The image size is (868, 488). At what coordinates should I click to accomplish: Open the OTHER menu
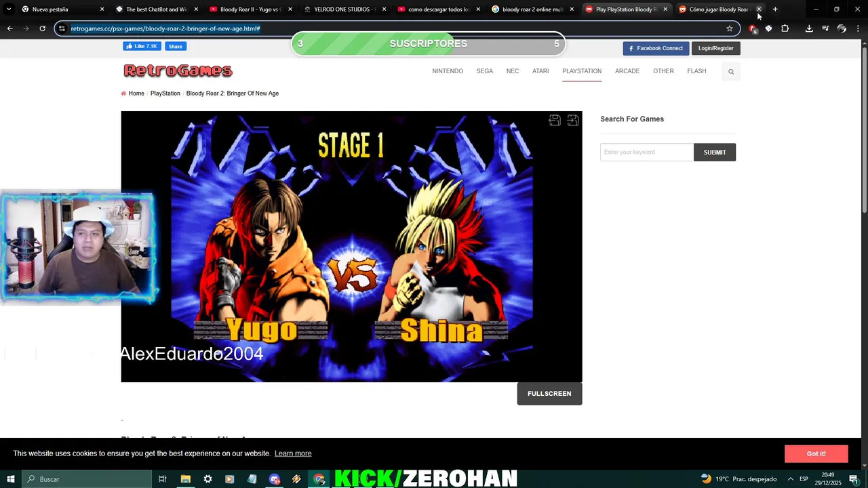[663, 71]
